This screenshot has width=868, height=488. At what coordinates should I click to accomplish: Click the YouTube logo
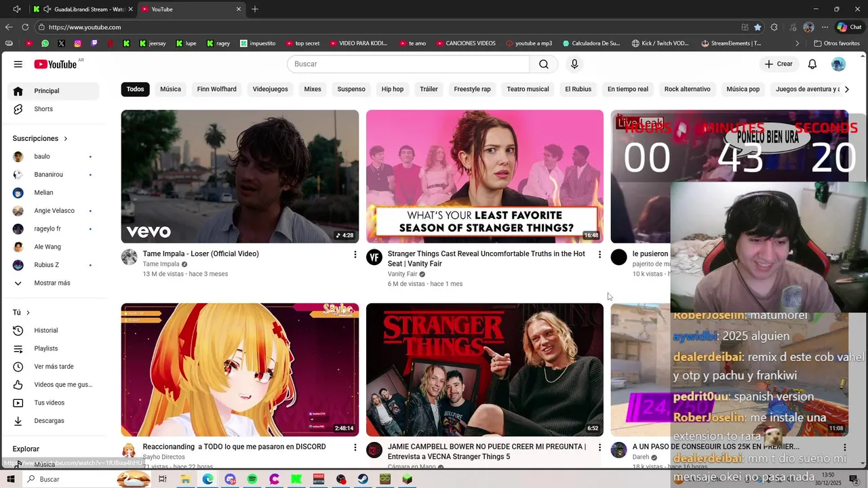56,64
